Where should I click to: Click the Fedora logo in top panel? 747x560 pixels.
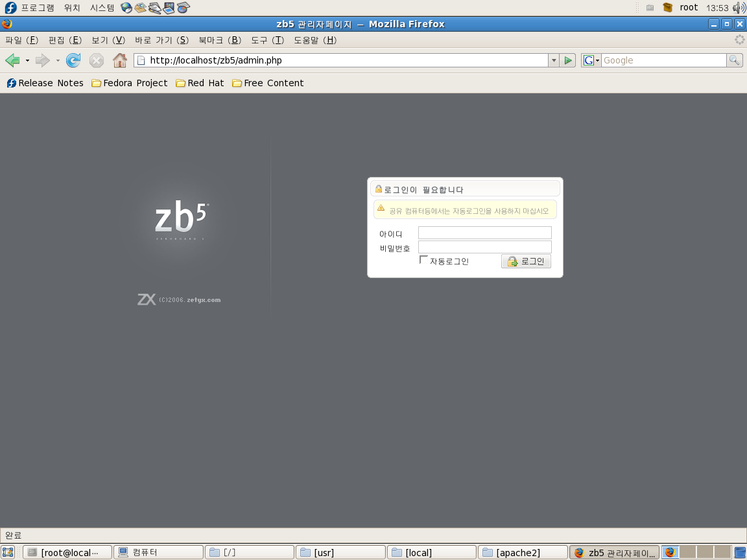pos(10,8)
